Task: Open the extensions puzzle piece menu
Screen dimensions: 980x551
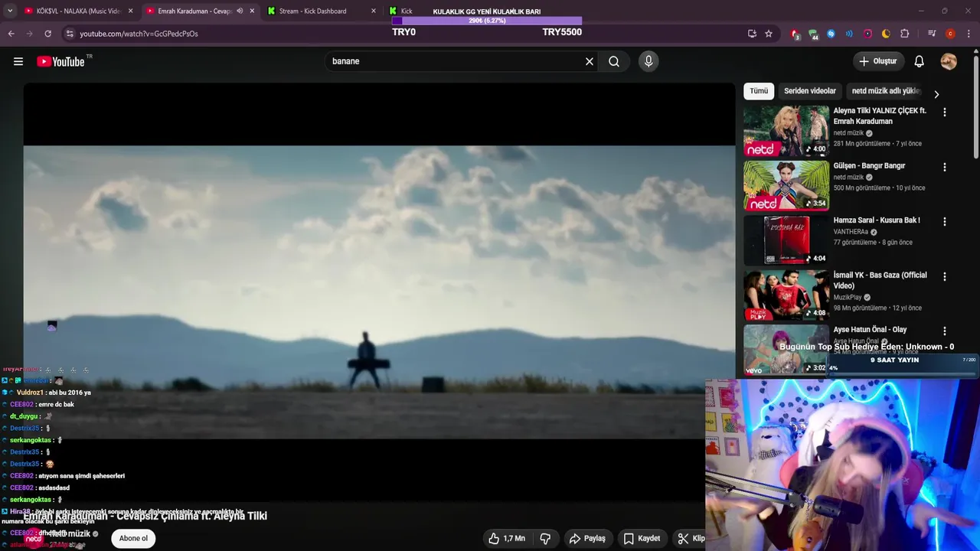Action: tap(905, 34)
